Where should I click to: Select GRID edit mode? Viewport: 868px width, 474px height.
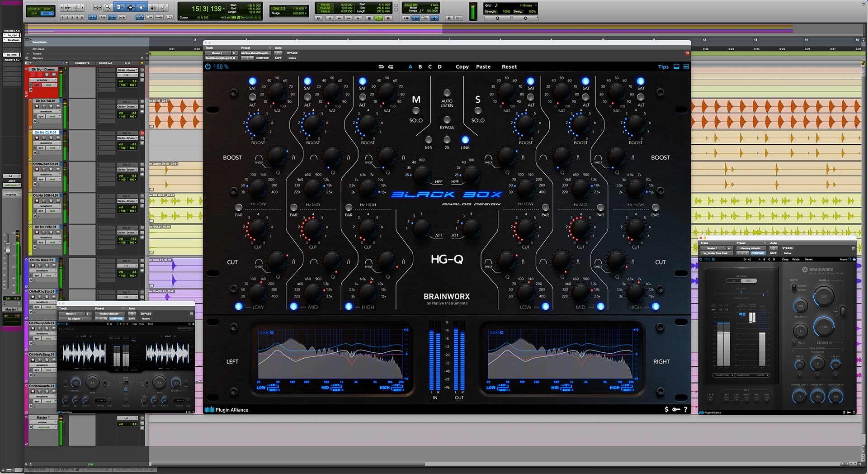click(x=47, y=14)
